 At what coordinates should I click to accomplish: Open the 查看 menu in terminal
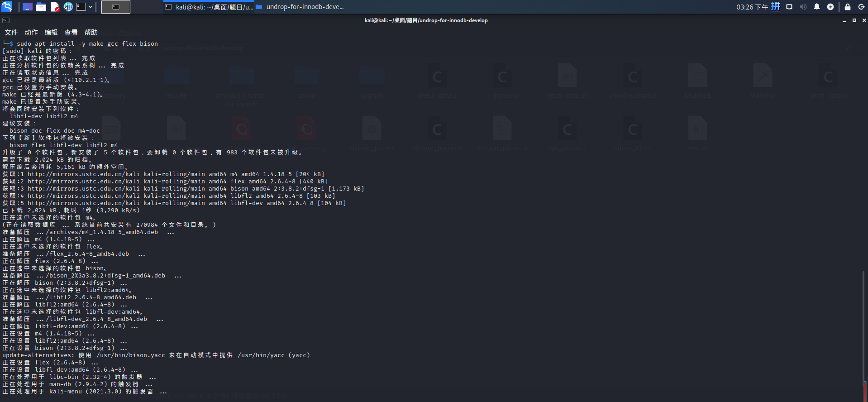click(x=71, y=33)
